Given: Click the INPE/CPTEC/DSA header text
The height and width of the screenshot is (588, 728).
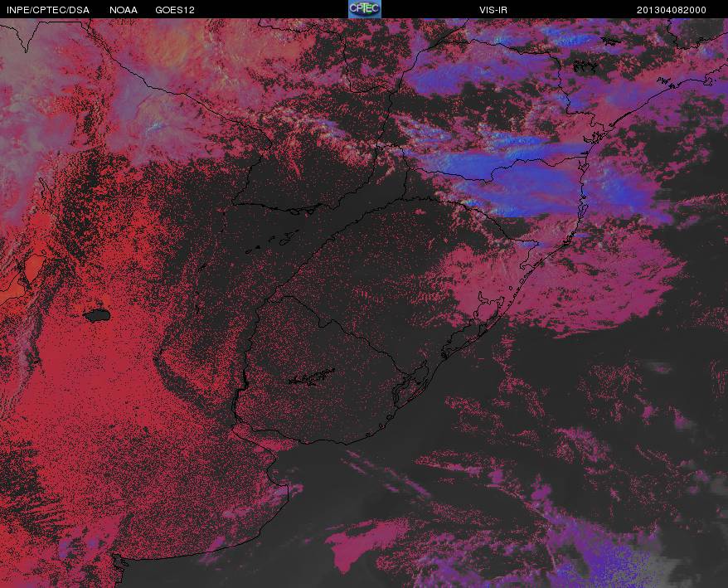Looking at the screenshot, I should click(48, 10).
